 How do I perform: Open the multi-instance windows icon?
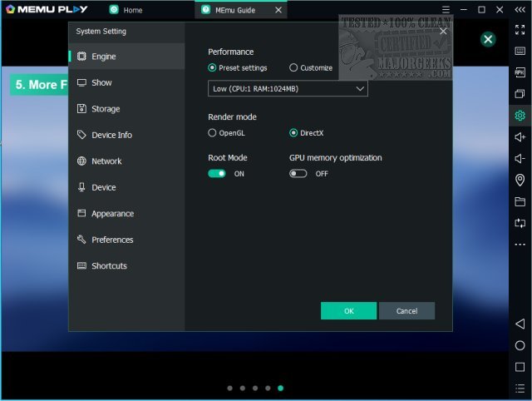520,94
